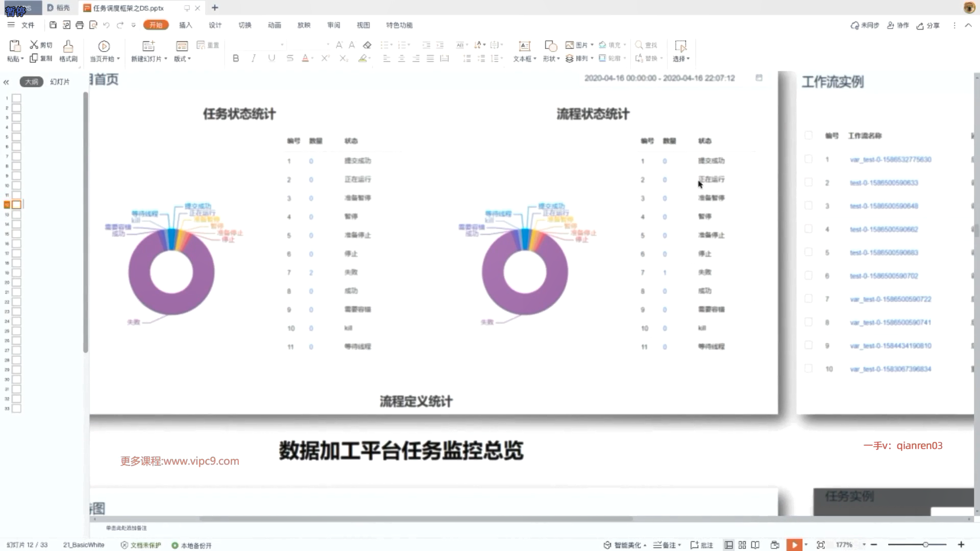Open workflow link test-0-1586500590633
Screen dimensions: 980x551
point(884,183)
